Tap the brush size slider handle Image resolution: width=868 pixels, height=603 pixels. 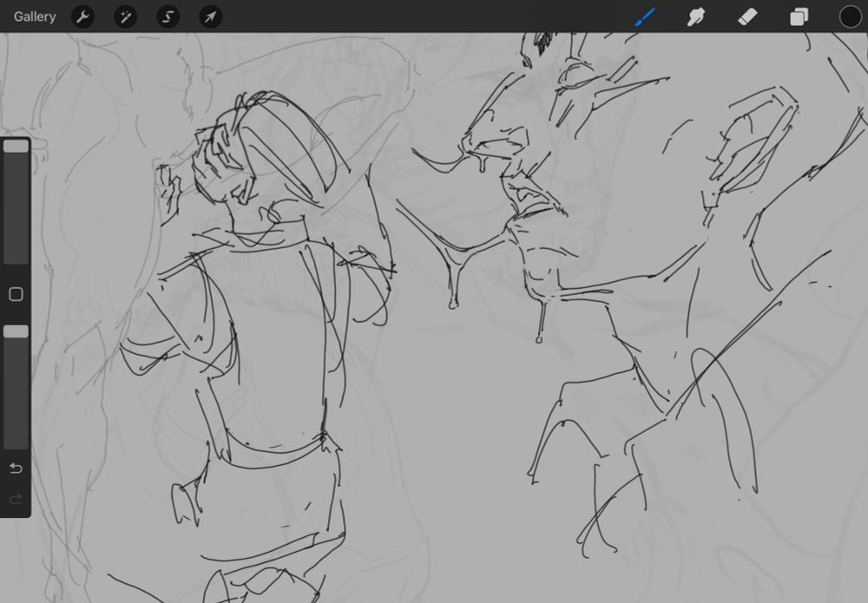pos(15,146)
